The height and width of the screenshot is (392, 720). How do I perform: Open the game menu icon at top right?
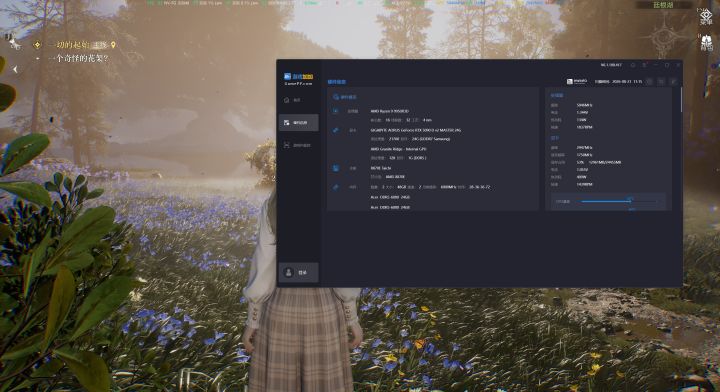(x=706, y=17)
